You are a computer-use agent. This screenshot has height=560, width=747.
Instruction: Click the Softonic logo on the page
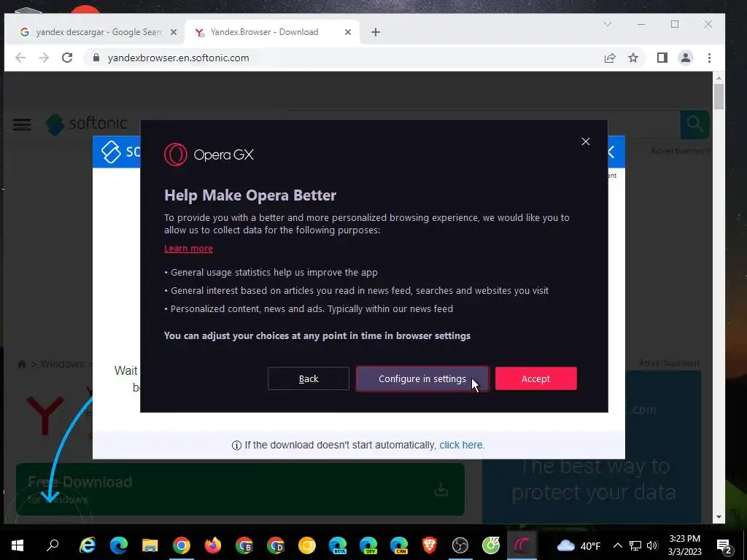click(x=86, y=124)
